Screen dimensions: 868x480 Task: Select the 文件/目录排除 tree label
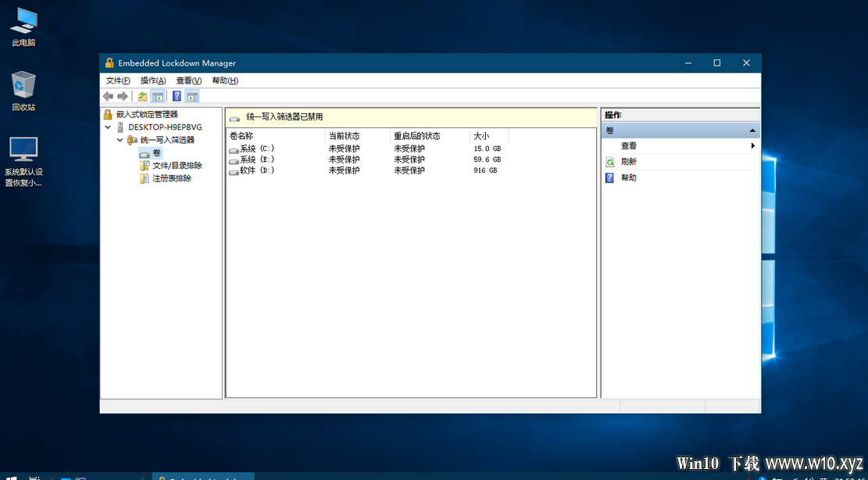(x=177, y=166)
